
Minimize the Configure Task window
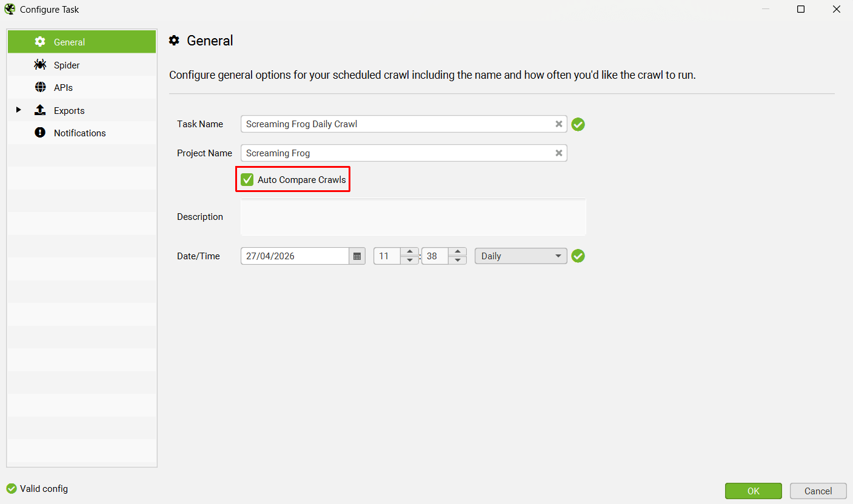coord(766,9)
